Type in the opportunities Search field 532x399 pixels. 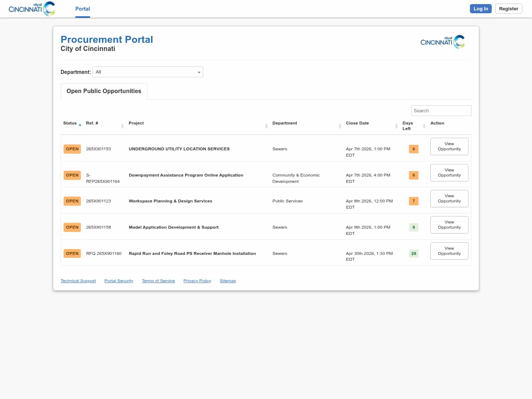click(x=441, y=111)
